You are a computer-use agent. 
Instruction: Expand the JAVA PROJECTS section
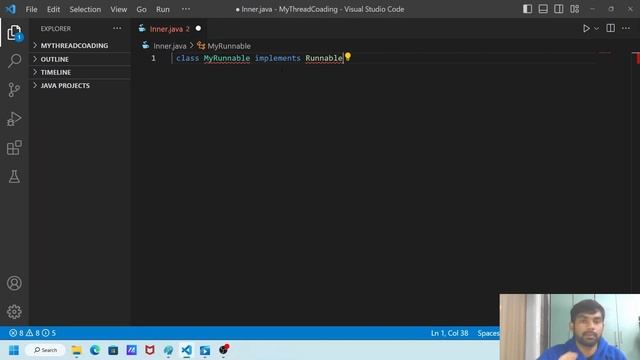coord(80,85)
